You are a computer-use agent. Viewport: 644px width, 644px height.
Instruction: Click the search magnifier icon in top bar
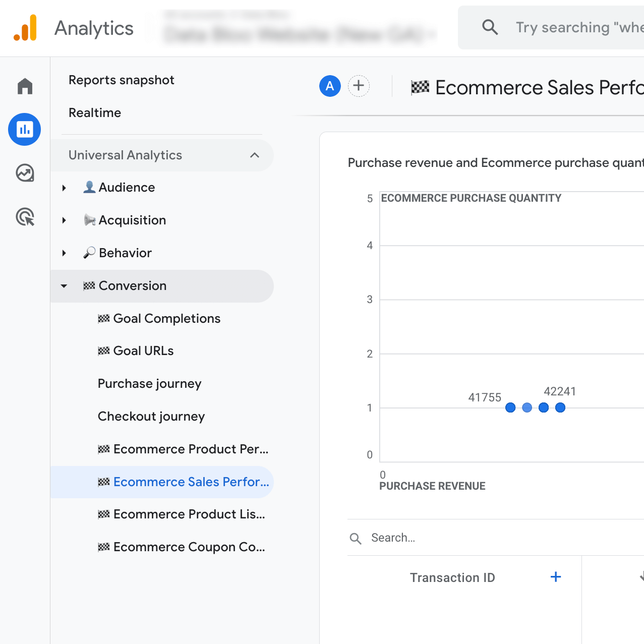coord(490,27)
